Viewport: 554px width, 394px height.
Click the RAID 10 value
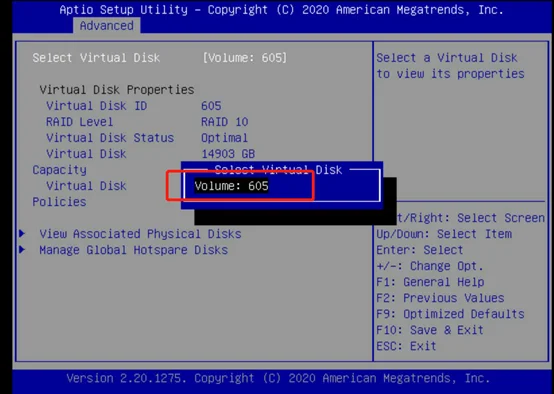click(224, 122)
